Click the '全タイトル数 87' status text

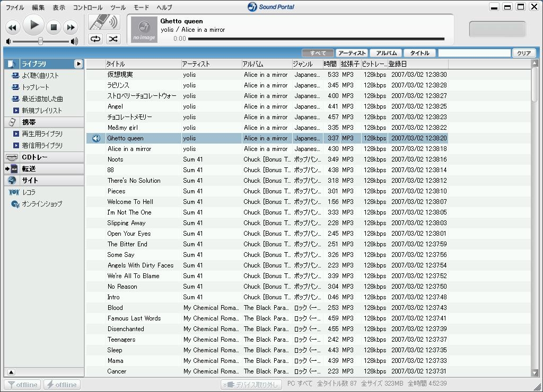point(337,384)
